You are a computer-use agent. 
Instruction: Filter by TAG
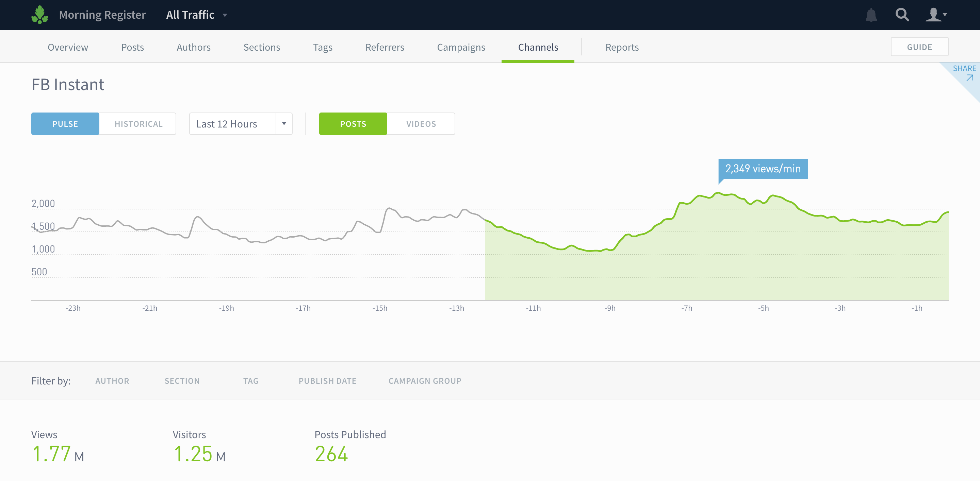point(251,381)
